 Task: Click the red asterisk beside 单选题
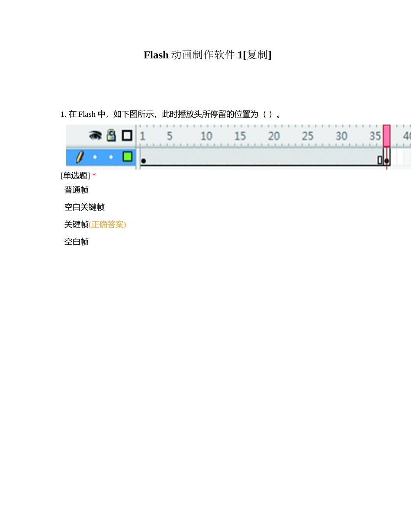click(93, 175)
